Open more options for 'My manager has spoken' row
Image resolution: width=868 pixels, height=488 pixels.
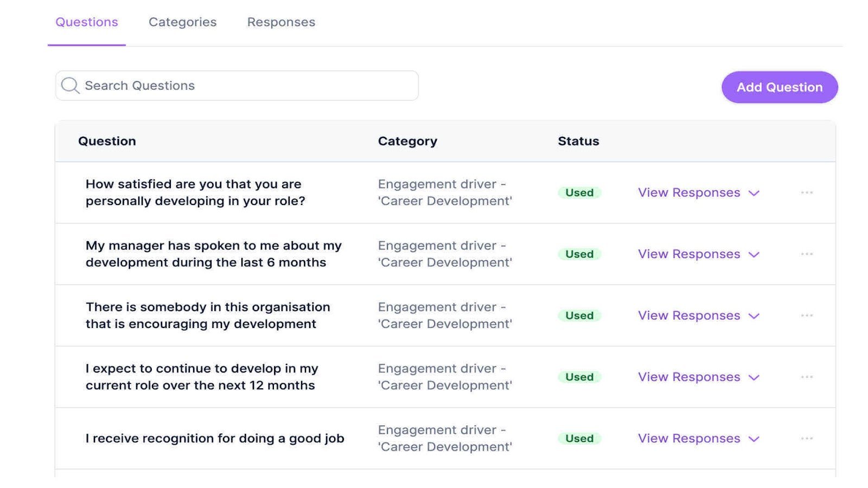807,254
